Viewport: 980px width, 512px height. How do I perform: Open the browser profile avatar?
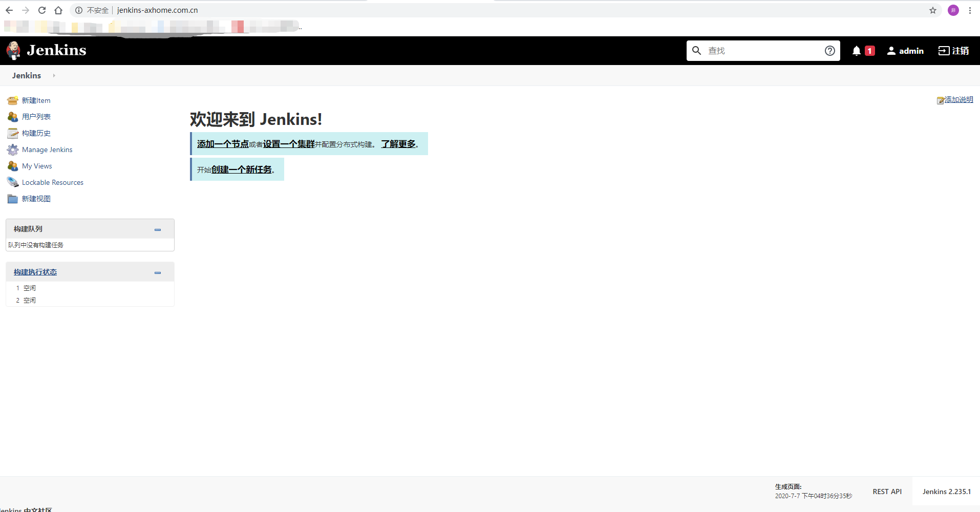point(953,10)
